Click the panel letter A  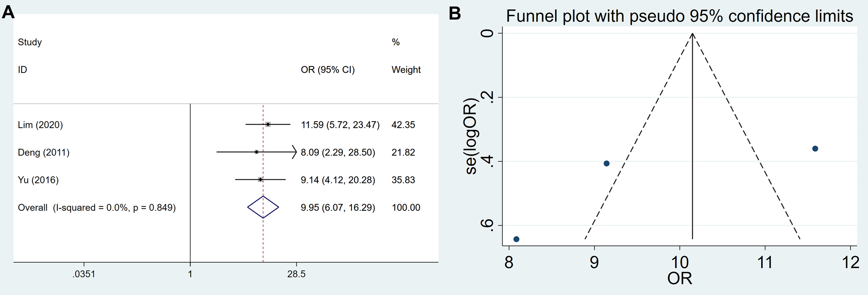point(8,13)
